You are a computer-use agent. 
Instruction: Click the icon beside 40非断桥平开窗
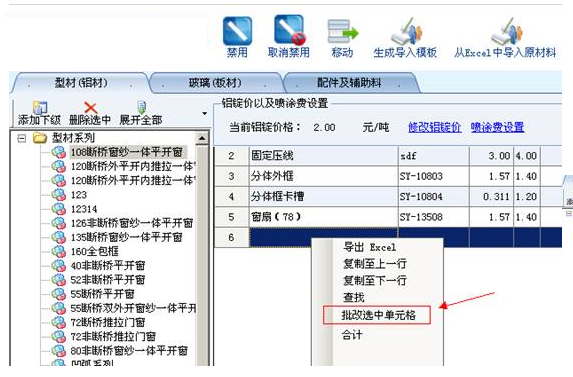click(58, 265)
